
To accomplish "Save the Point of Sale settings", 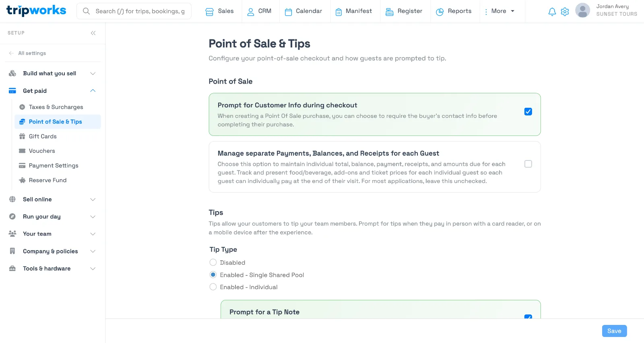I will (x=614, y=331).
